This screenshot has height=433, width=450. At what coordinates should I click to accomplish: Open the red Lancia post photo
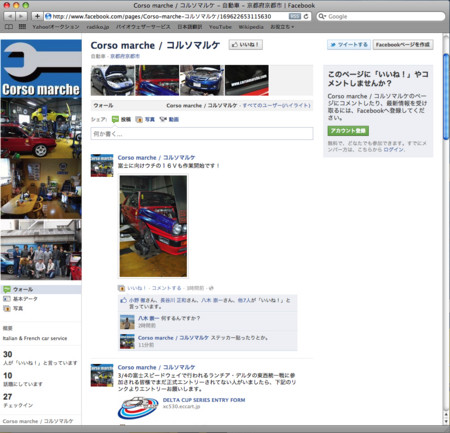click(153, 226)
